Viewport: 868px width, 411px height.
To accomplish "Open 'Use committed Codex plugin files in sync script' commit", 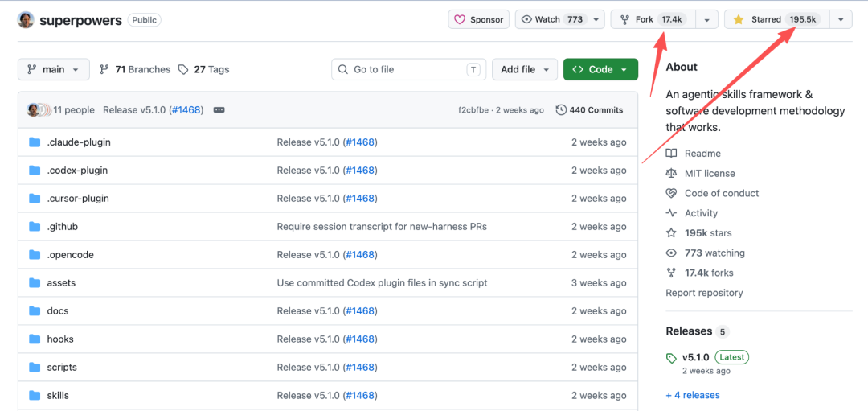I will pos(382,282).
